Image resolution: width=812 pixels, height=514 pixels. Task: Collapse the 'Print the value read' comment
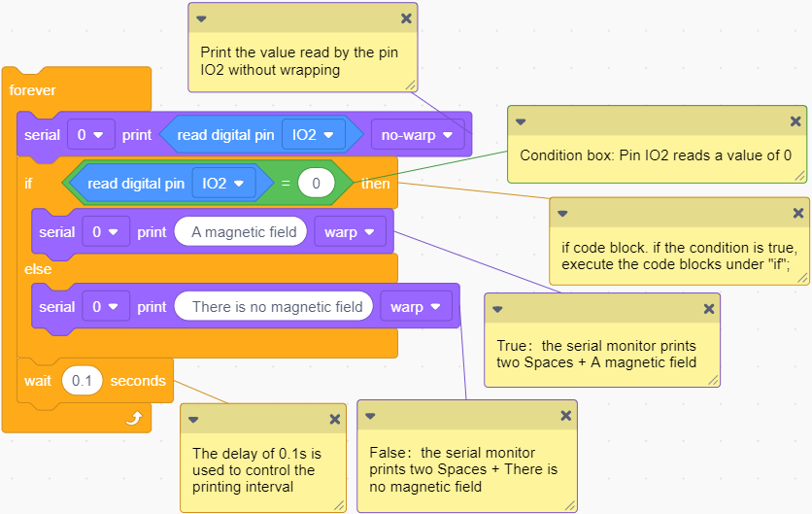pos(201,19)
